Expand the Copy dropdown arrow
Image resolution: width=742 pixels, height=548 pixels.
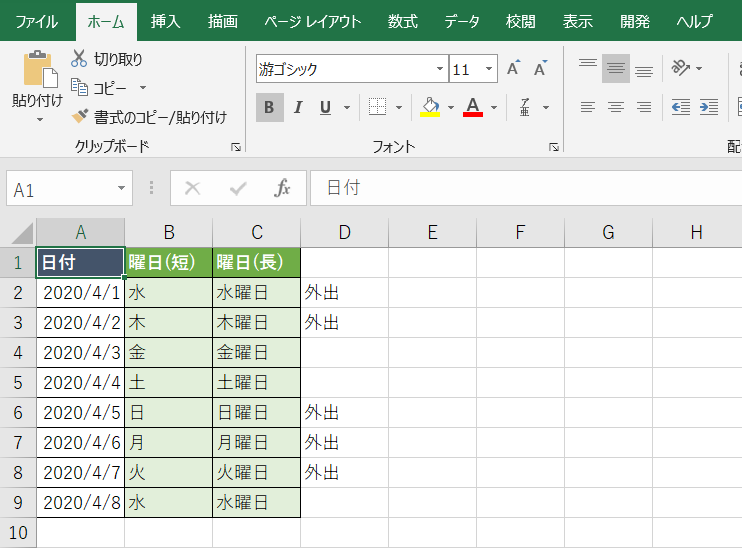(143, 88)
